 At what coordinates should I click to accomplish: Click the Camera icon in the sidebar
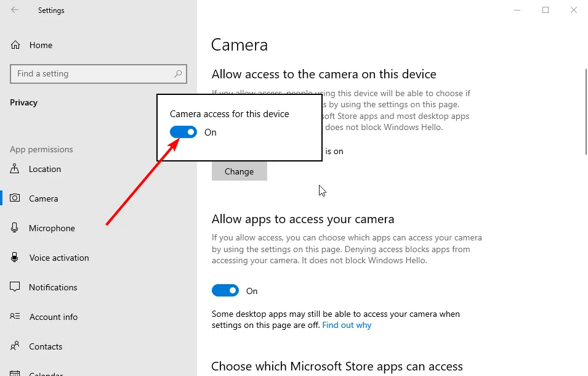[x=15, y=198]
